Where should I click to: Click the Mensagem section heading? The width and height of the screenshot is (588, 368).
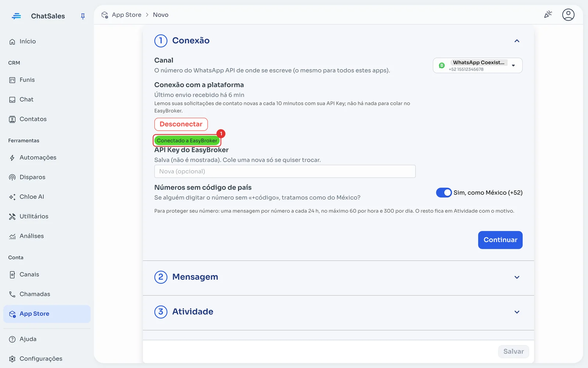pos(195,277)
